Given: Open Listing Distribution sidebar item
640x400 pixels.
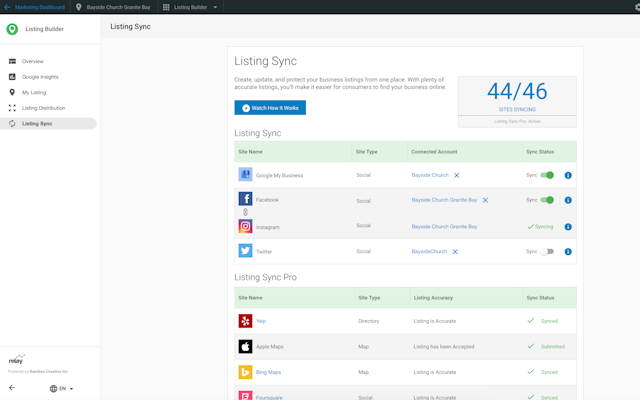Looking at the screenshot, I should [43, 108].
